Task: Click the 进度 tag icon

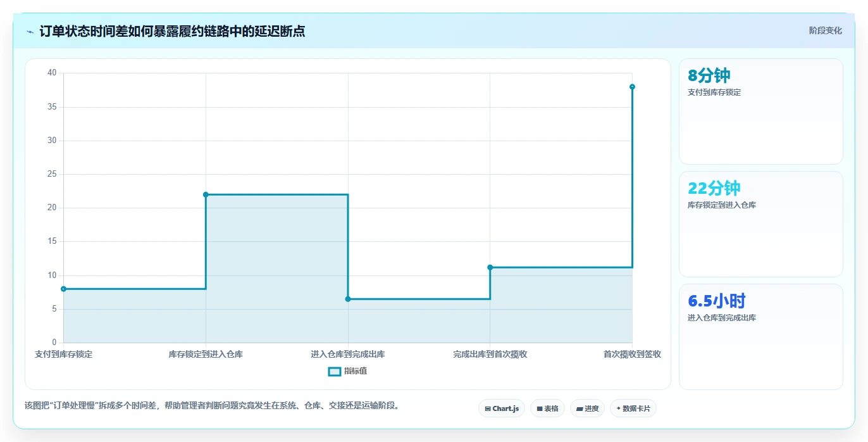Action: pos(580,409)
